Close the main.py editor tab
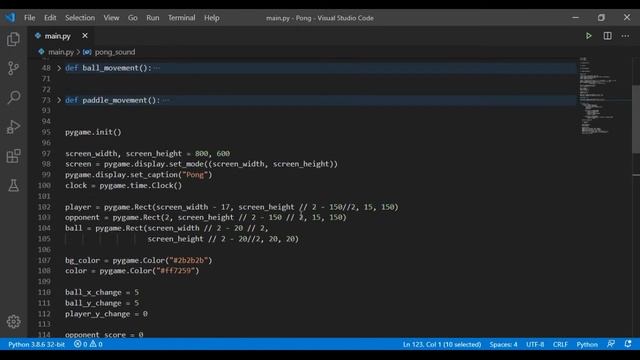This screenshot has height=360, width=640. pyautogui.click(x=85, y=36)
